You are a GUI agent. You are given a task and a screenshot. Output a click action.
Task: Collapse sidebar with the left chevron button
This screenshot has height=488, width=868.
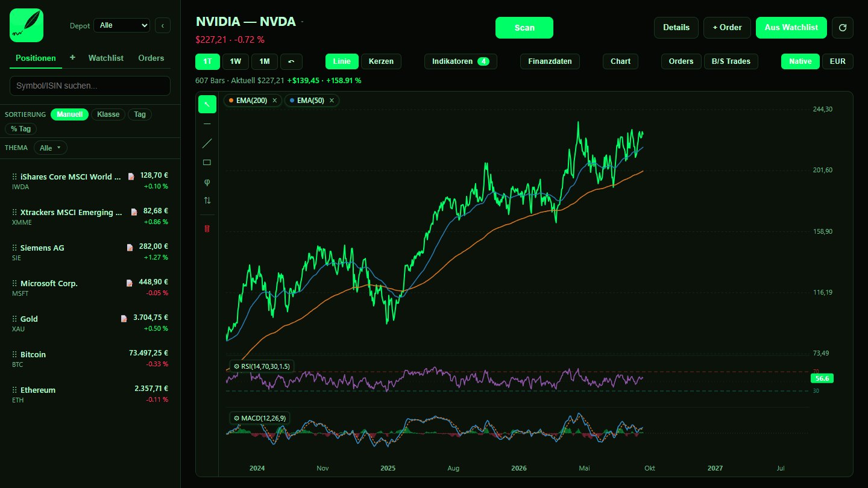[x=163, y=25]
